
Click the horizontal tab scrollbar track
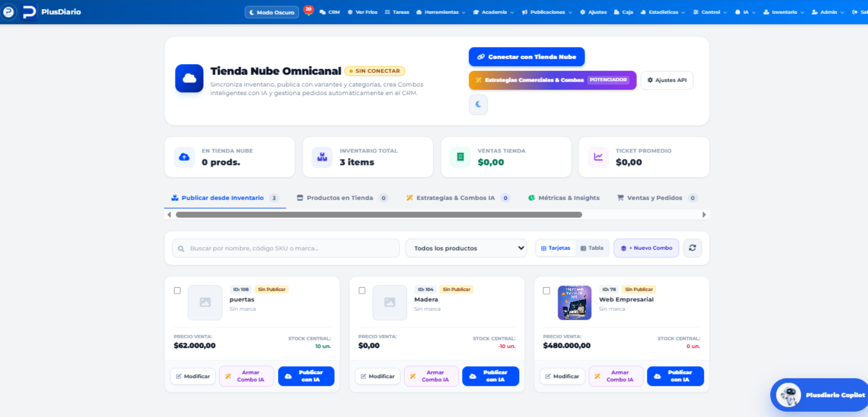pos(437,215)
